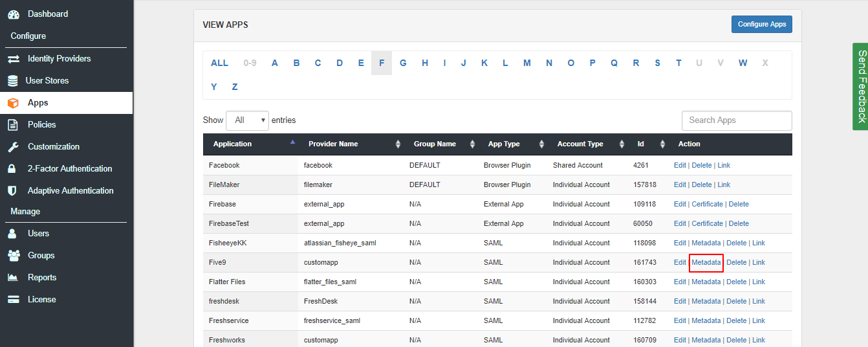Sort by Account Type column arrows
The image size is (868, 347).
(x=622, y=144)
